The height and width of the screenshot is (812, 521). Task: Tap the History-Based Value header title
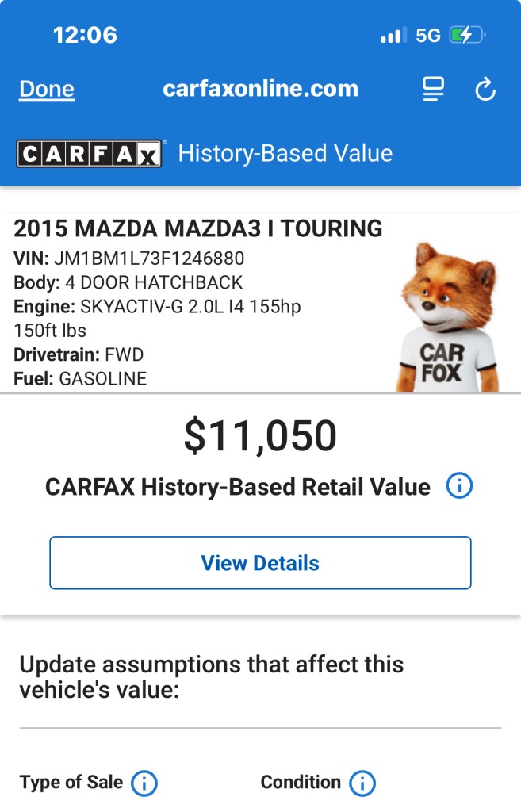point(285,153)
